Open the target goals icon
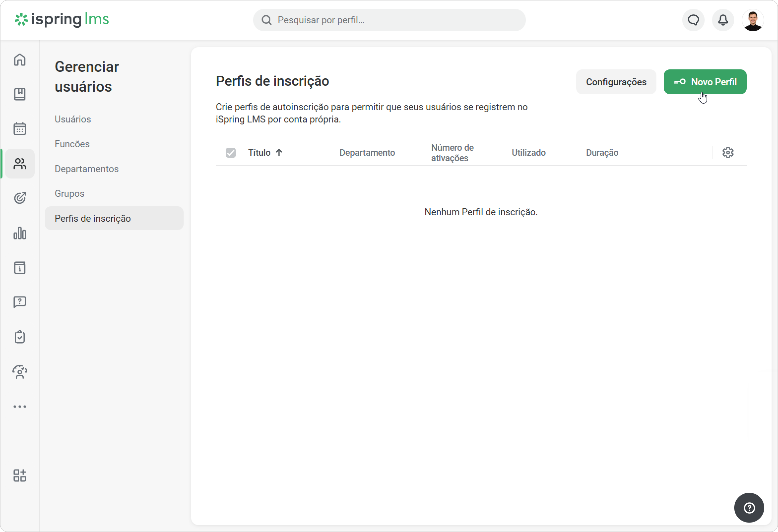Viewport: 778px width, 532px height. (x=20, y=198)
